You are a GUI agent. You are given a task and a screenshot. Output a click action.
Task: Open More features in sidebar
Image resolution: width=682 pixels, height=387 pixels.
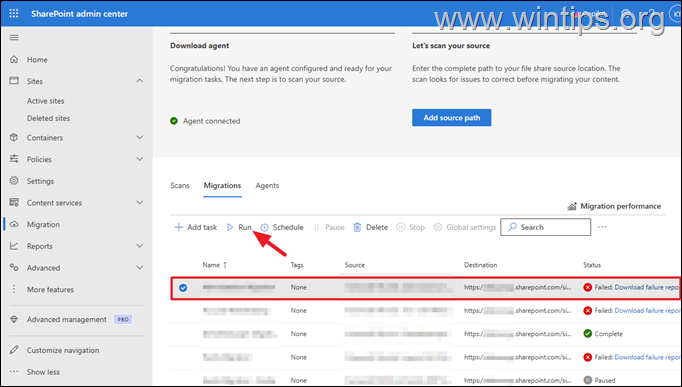click(50, 290)
